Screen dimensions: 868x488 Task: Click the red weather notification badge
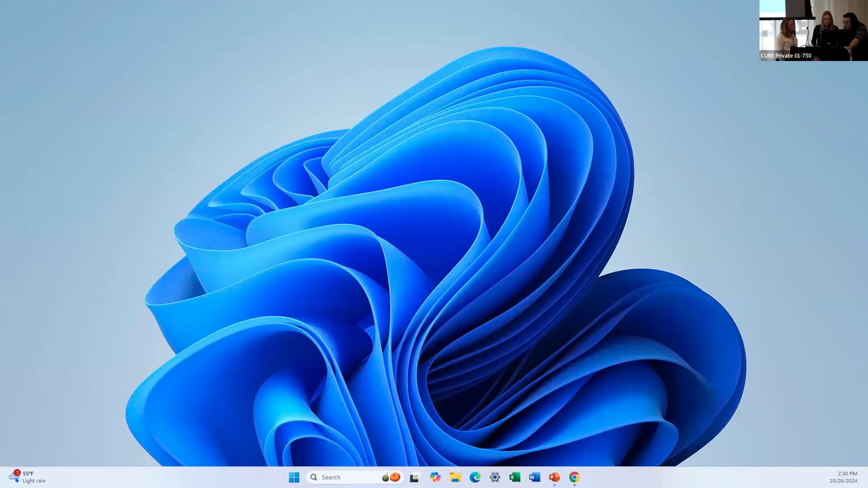[x=17, y=473]
